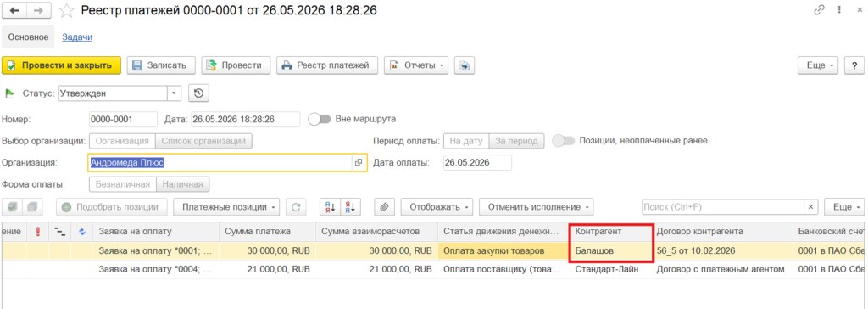Toggle Позиции, неоплаченные ранее switch
This screenshot has width=868, height=309.
coord(563,140)
